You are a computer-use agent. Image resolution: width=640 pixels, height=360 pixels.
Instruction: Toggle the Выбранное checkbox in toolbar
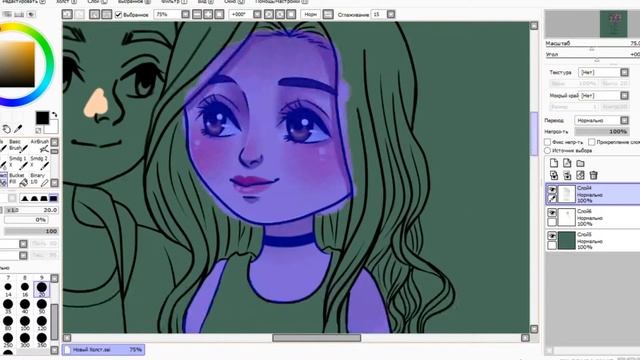(118, 15)
